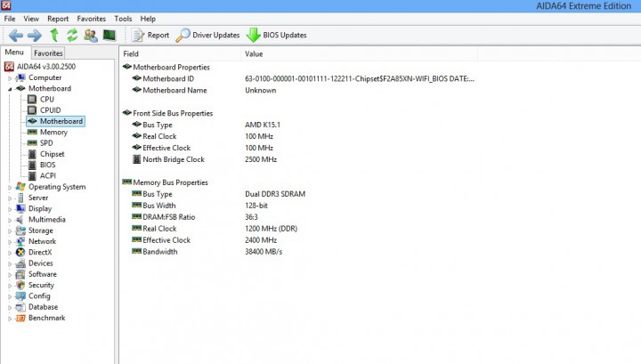Select the highlighted Motherboard sub-item

pyautogui.click(x=55, y=121)
